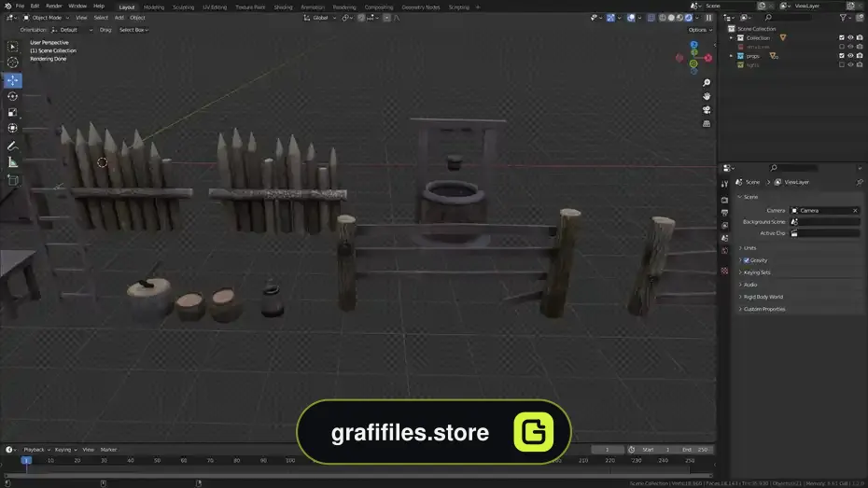Activate the Rotate tool
Viewport: 868px width, 488px height.
click(x=12, y=96)
